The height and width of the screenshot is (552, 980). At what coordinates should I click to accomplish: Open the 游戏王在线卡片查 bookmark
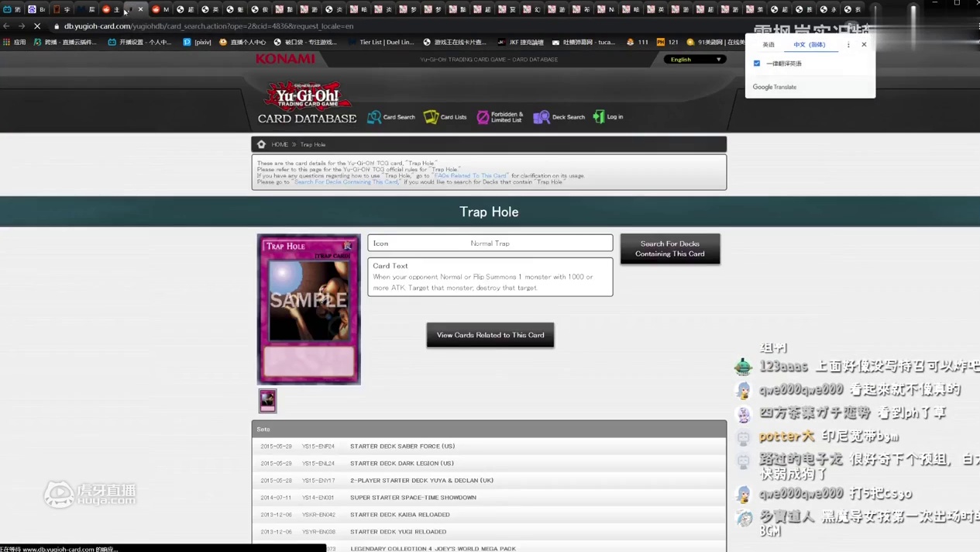tap(455, 42)
